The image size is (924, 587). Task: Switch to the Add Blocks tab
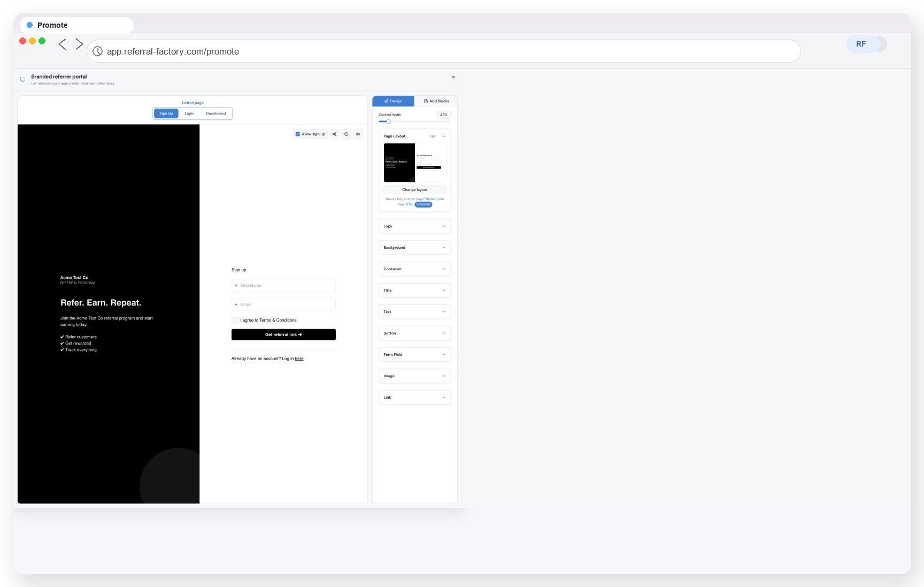[436, 101]
